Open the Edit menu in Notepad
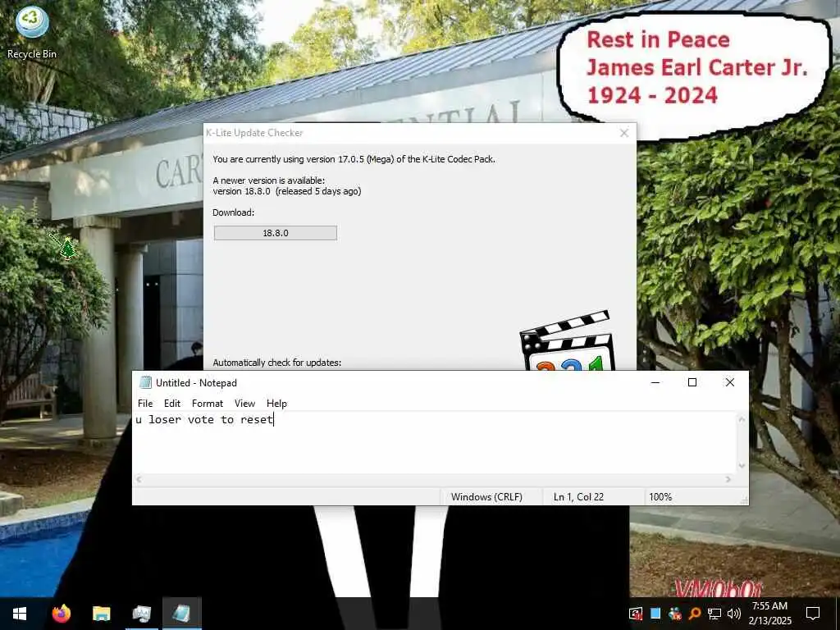Image resolution: width=840 pixels, height=630 pixels. (x=172, y=404)
